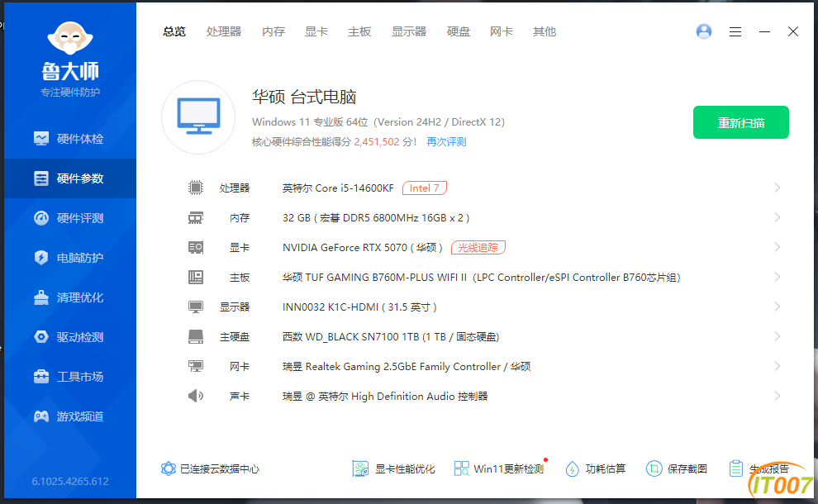
Task: Open 游戏频道 sidebar item
Action: pyautogui.click(x=70, y=416)
